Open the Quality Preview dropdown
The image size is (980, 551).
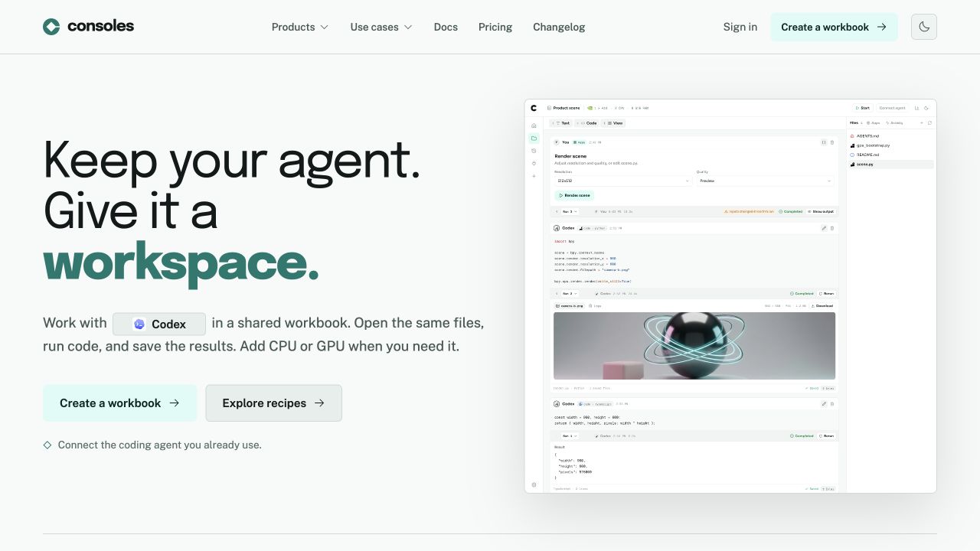[x=765, y=181]
